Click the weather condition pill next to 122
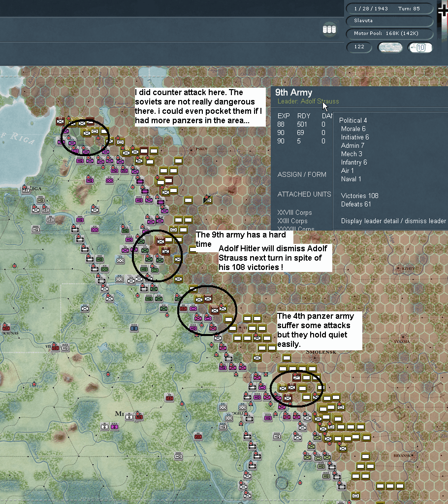 tap(390, 47)
